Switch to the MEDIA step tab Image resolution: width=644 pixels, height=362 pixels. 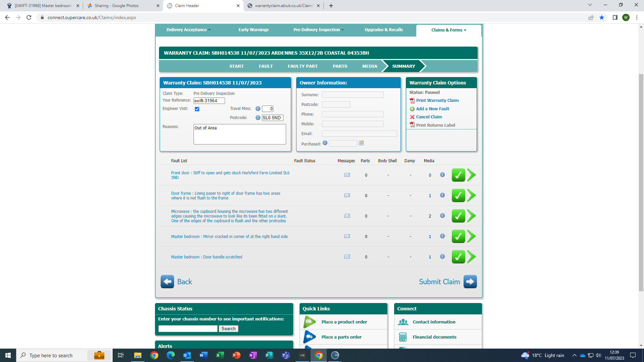coord(370,66)
